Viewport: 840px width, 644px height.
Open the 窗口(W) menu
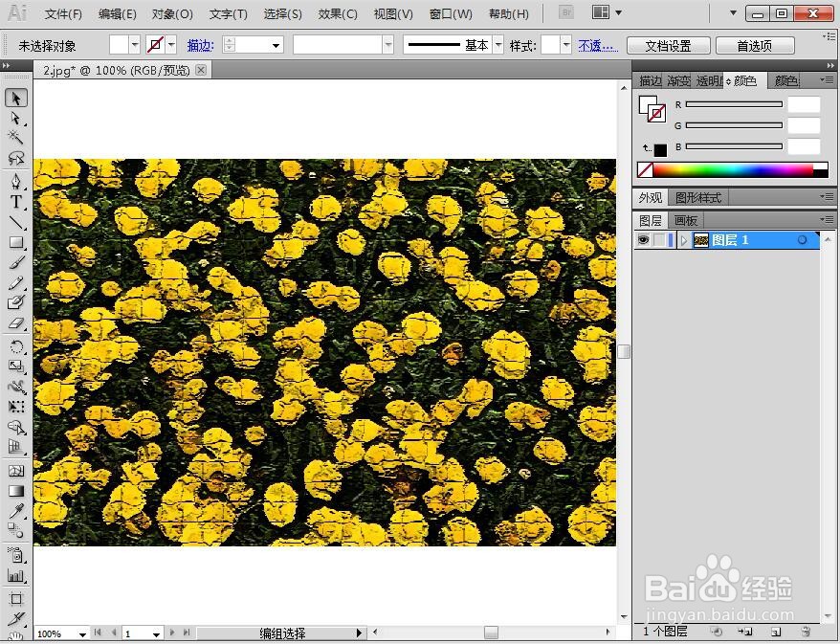point(451,14)
